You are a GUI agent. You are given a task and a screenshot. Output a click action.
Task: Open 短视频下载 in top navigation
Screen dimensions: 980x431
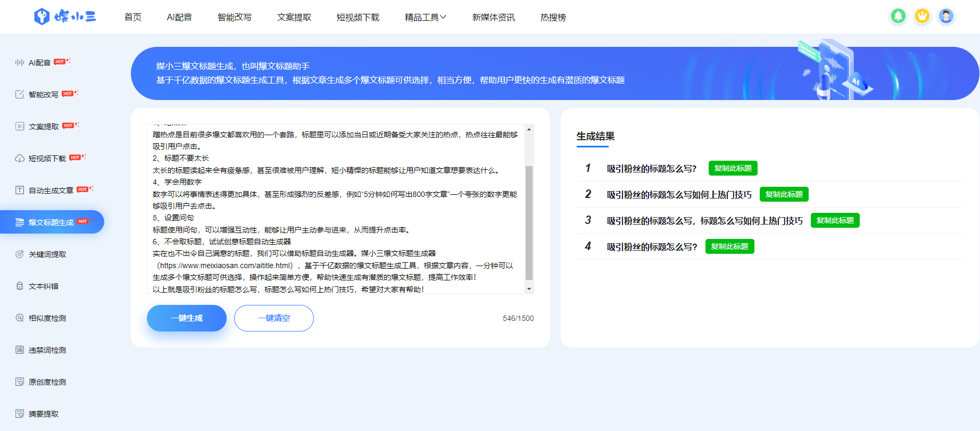(358, 17)
